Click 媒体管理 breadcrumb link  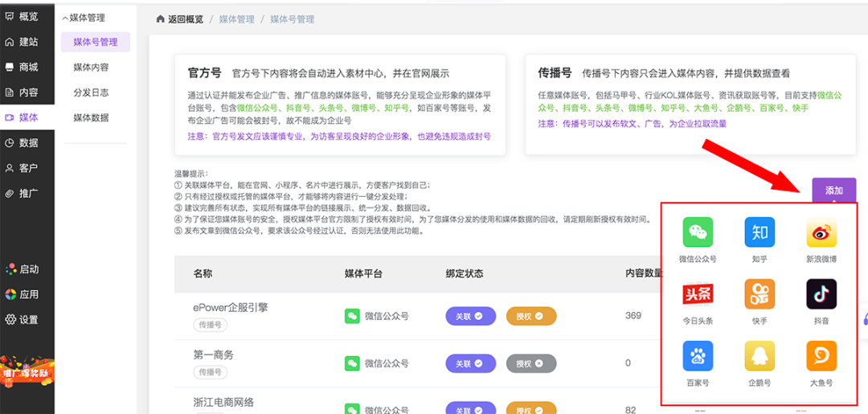tap(236, 19)
